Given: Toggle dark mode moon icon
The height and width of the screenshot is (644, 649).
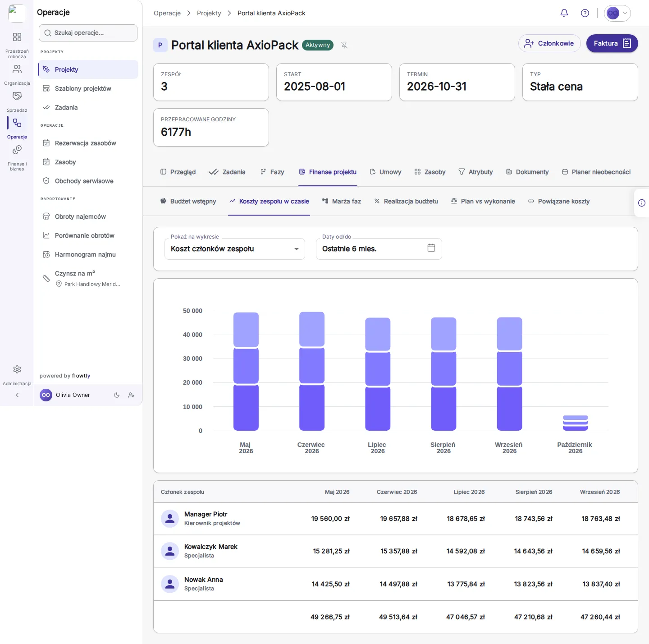Looking at the screenshot, I should click(117, 395).
